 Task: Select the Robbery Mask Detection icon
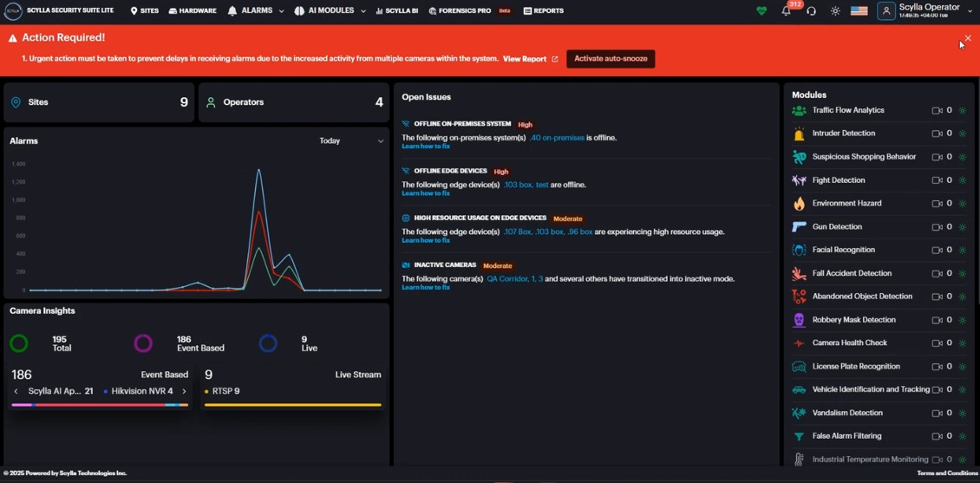799,320
